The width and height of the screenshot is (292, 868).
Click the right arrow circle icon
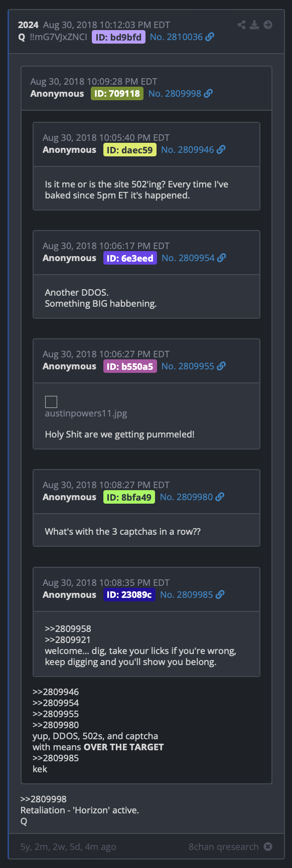pyautogui.click(x=268, y=25)
